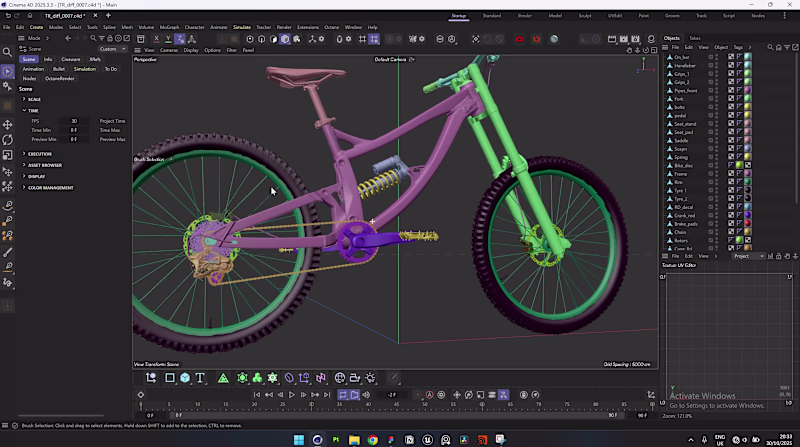Expand the ASSET BROWSER section

tap(24, 165)
